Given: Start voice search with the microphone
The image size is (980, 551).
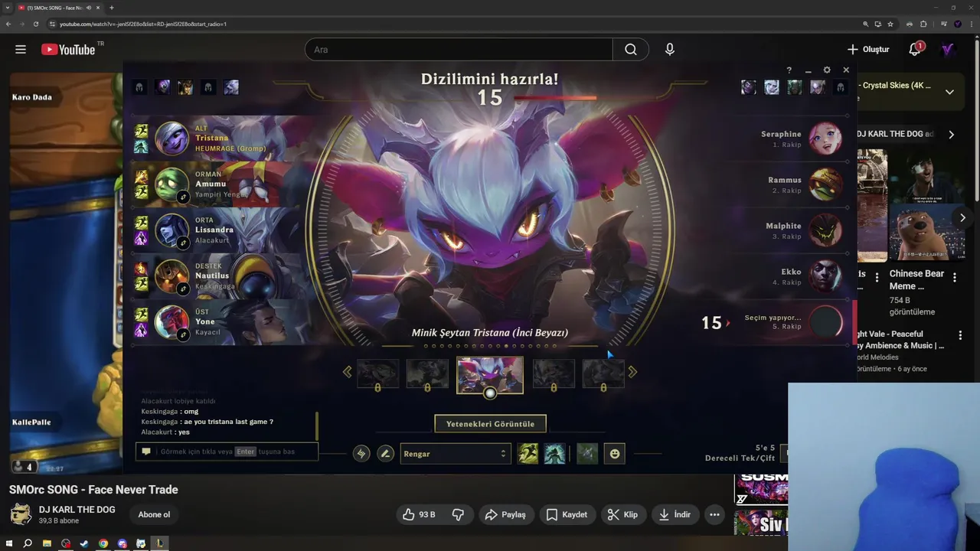Looking at the screenshot, I should click(x=670, y=50).
